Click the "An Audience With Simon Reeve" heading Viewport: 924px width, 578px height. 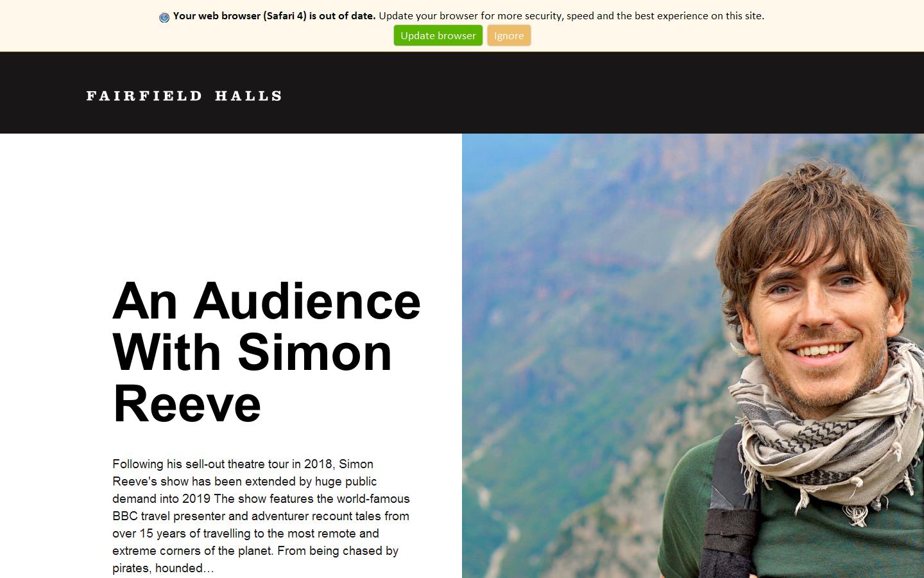click(266, 351)
